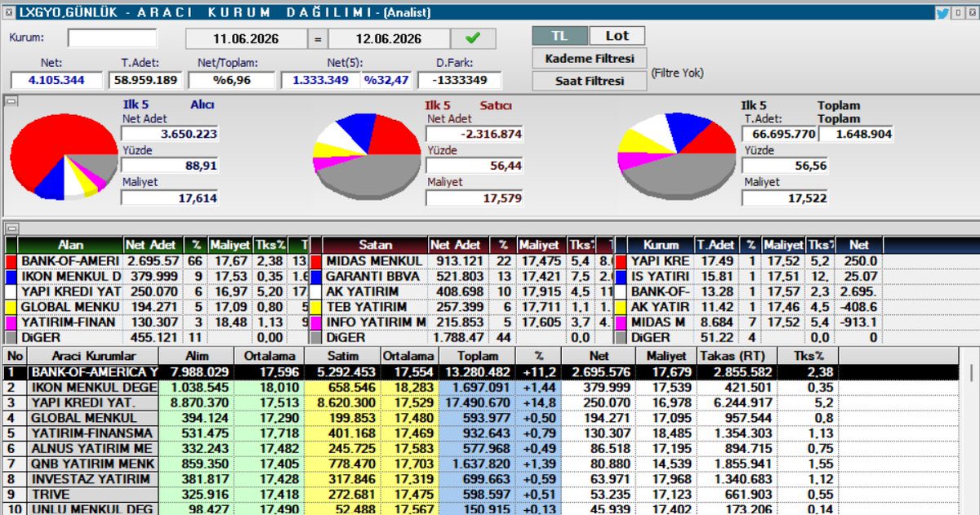Open the Saat Filtresi filter
The image size is (980, 515).
[x=590, y=81]
